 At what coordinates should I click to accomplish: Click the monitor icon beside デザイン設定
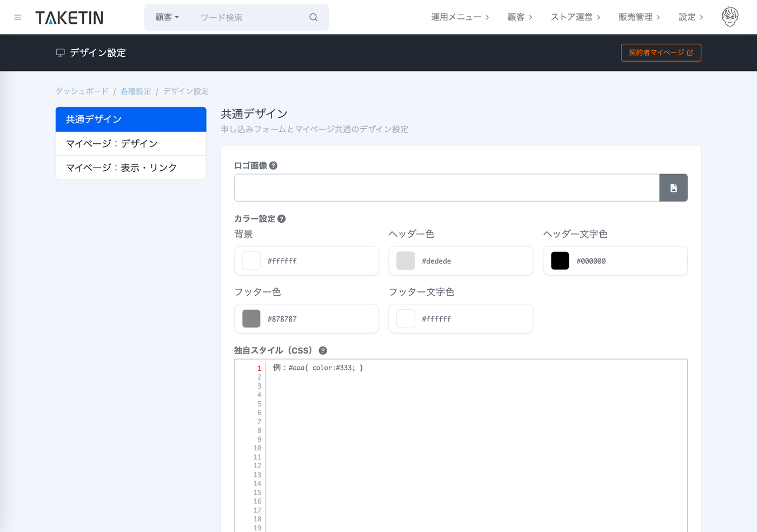(x=60, y=52)
